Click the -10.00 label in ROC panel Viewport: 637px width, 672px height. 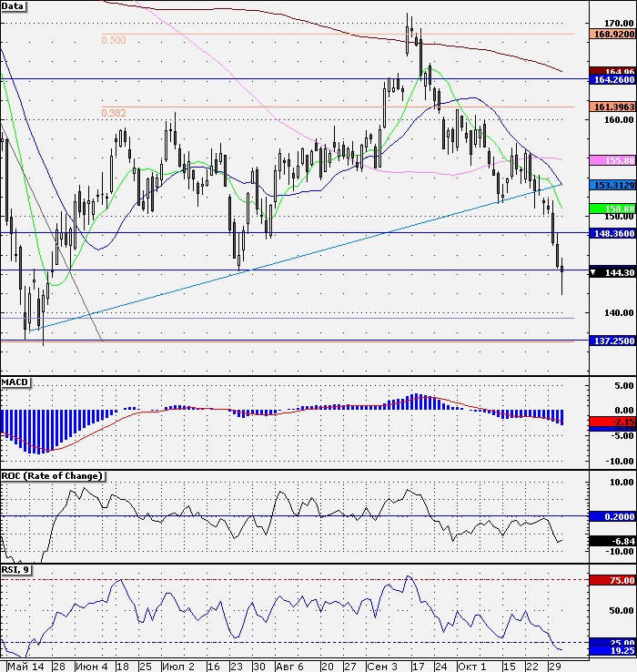[619, 552]
